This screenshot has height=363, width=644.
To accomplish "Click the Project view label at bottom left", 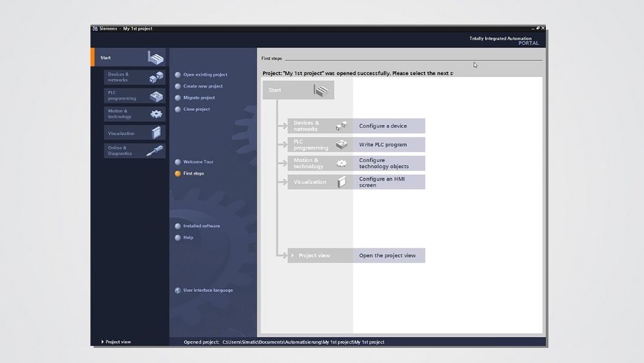I will click(x=118, y=342).
